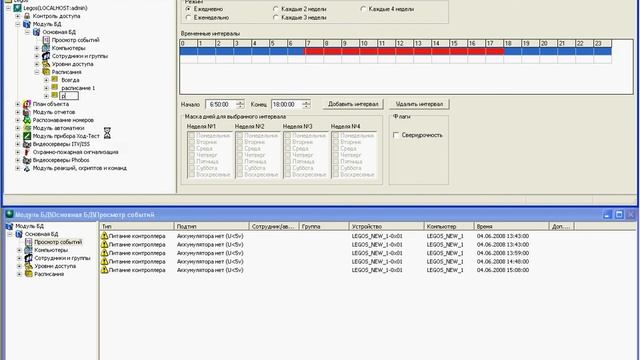Select the Ежедневно mode radio button
Screen dimensions: 640x360
(189, 9)
